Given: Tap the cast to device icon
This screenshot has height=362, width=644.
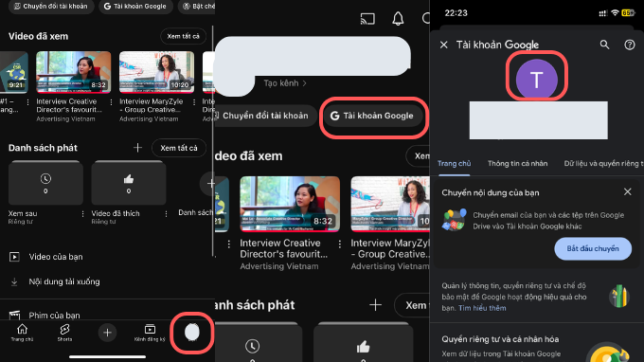Looking at the screenshot, I should (367, 19).
